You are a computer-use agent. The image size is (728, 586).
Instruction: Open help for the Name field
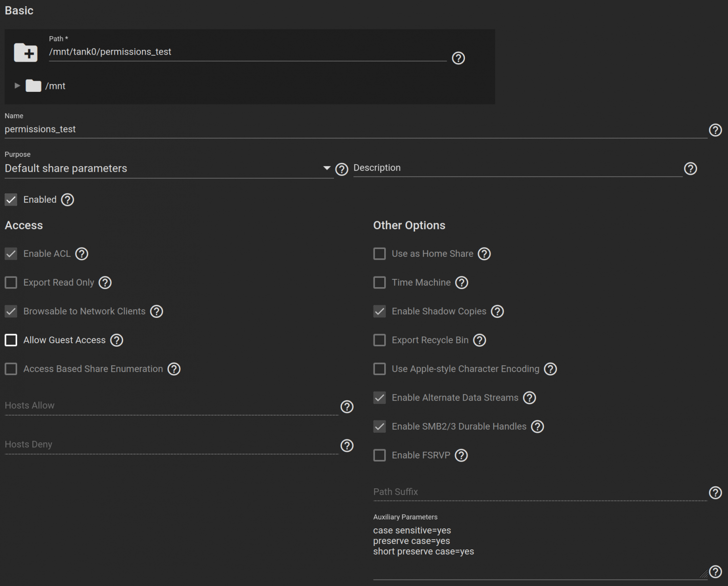(x=715, y=130)
